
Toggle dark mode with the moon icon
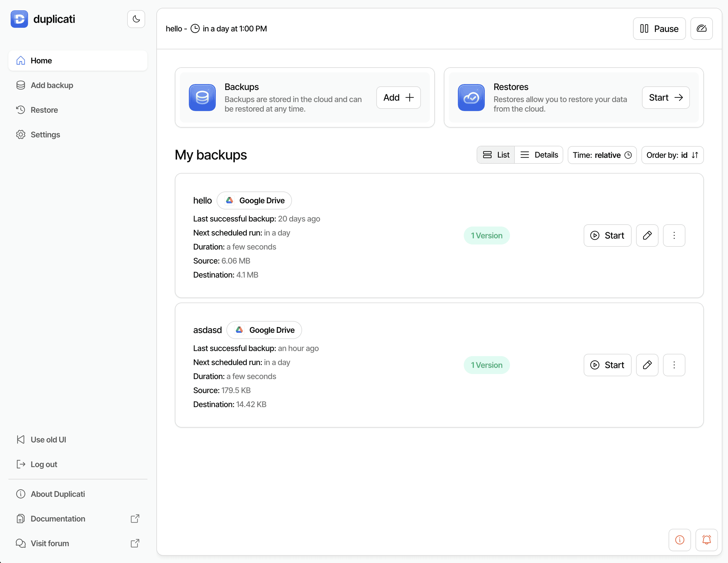(x=136, y=19)
